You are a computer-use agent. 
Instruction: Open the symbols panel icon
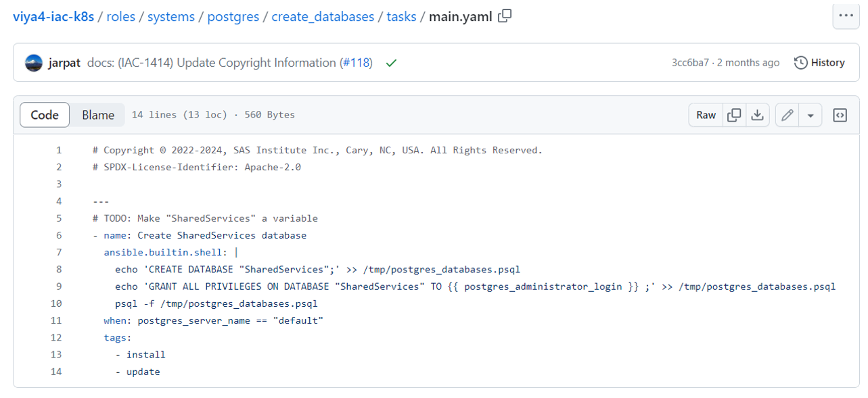[x=840, y=115]
